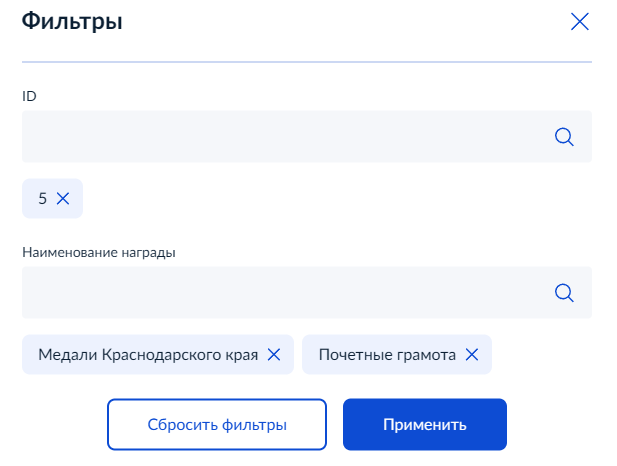Click the divider line under Фильтры heading
Screen dimensions: 617x466
(x=306, y=63)
